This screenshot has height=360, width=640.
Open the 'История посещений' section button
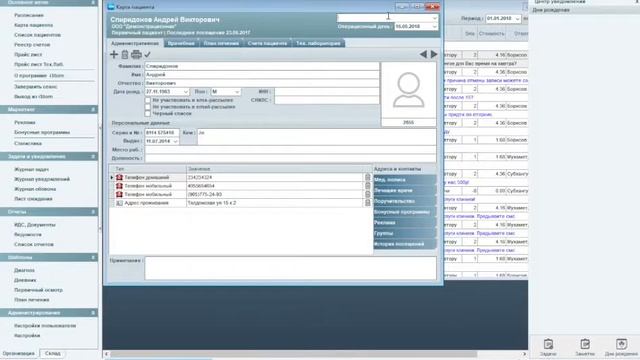(x=405, y=244)
